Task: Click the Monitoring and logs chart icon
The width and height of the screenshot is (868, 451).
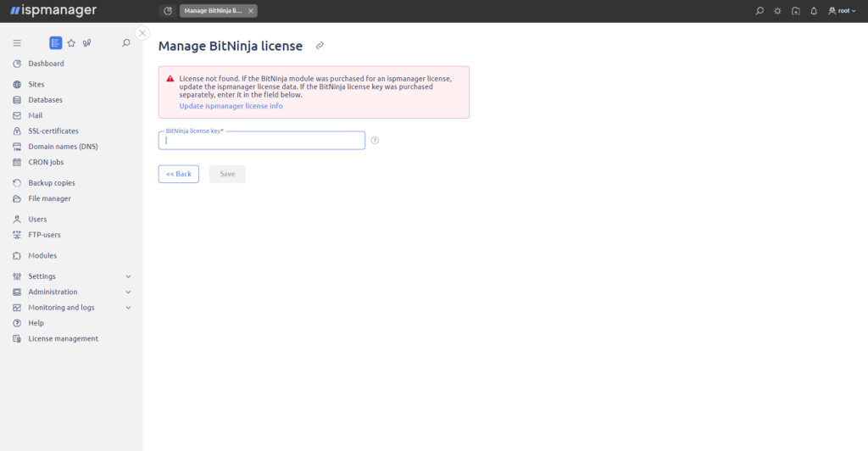Action: pos(17,308)
